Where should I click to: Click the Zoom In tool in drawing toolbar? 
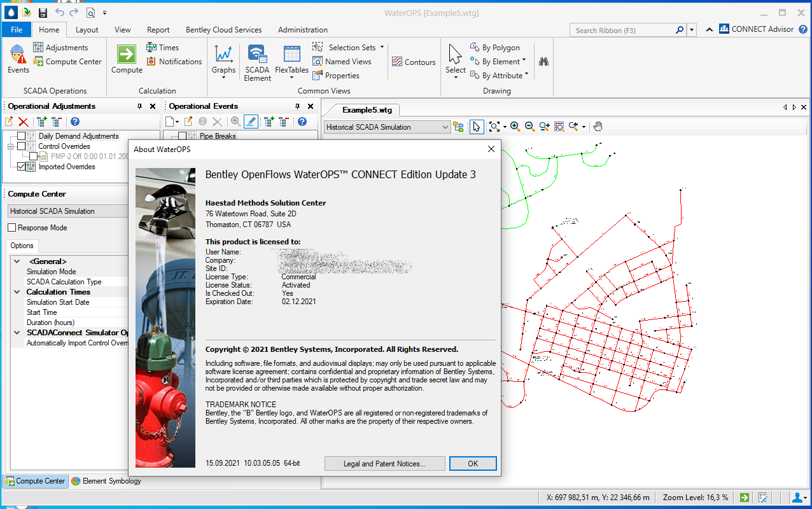pos(515,127)
